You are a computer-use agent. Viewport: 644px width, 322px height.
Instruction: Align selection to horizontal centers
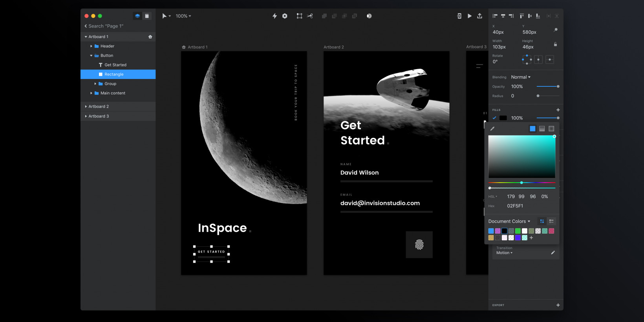(503, 16)
